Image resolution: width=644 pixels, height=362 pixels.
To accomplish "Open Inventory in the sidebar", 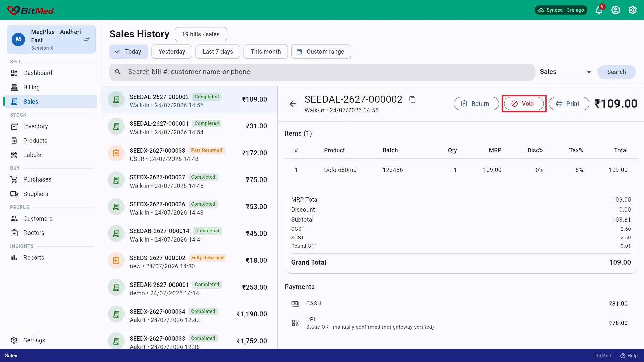I will click(x=50, y=126).
